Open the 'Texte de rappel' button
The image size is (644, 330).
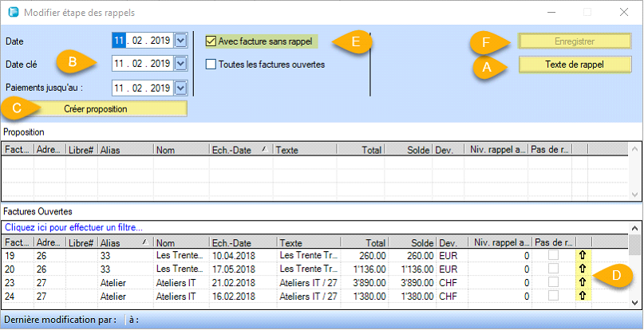[569, 64]
